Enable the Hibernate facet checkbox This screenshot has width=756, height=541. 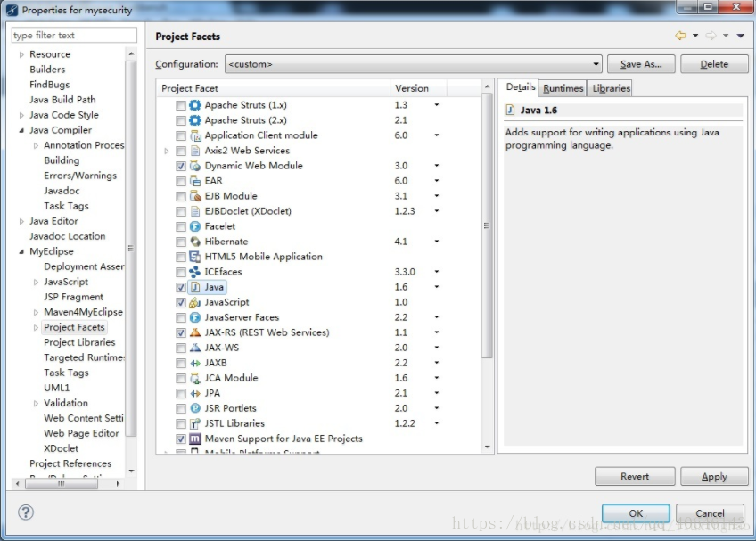181,242
